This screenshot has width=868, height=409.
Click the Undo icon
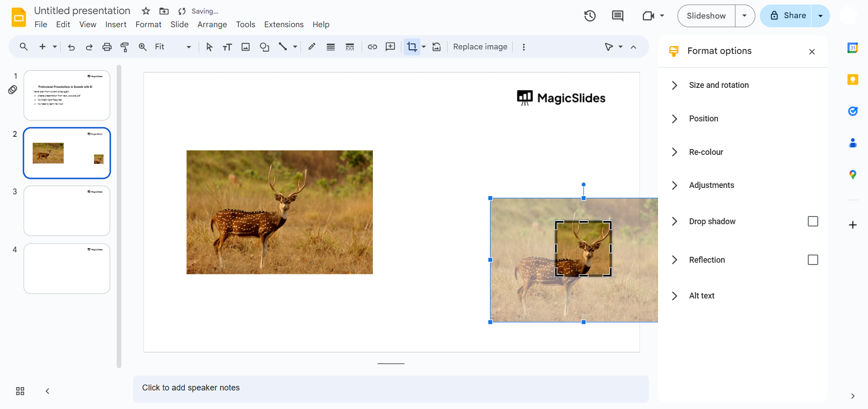coord(71,47)
